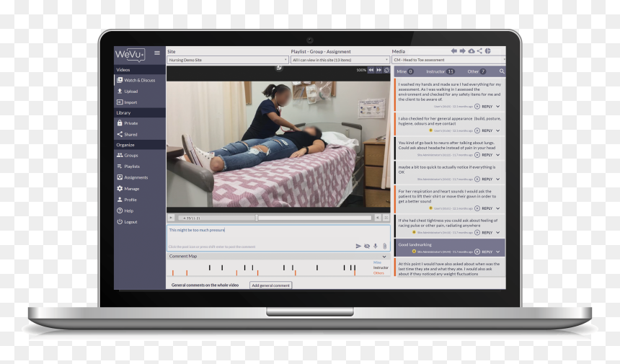Image resolution: width=620 pixels, height=364 pixels.
Task: Slow down playback speed with rewind arrows
Action: click(371, 70)
